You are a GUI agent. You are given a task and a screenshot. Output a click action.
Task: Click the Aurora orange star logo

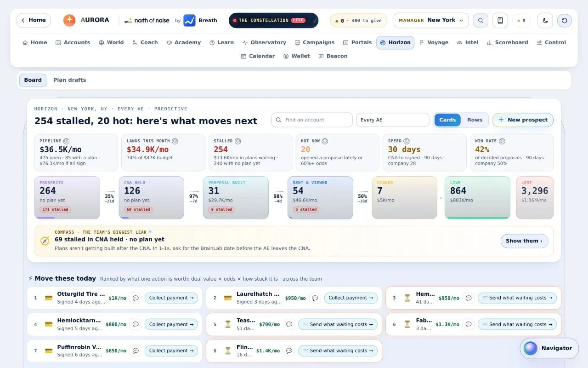[x=69, y=20]
